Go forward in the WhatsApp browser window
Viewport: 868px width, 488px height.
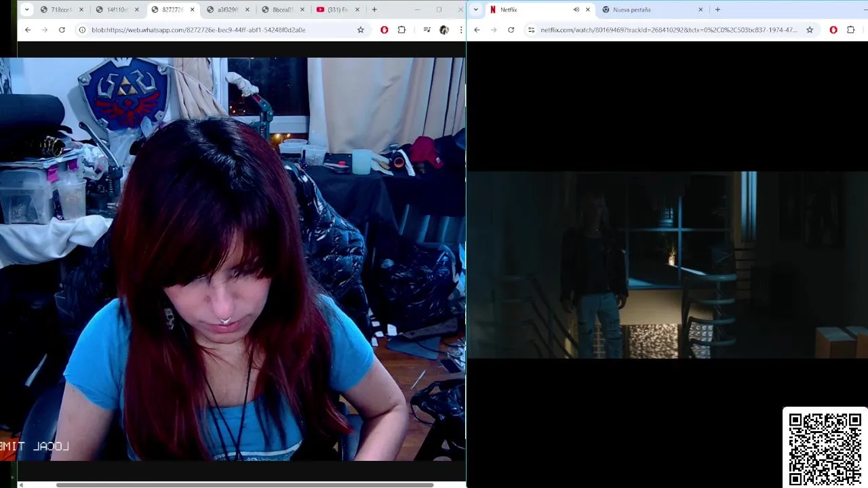[45, 30]
